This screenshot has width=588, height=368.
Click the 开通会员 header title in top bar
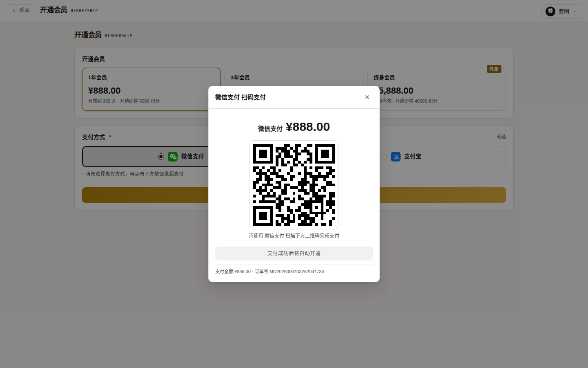pyautogui.click(x=53, y=10)
